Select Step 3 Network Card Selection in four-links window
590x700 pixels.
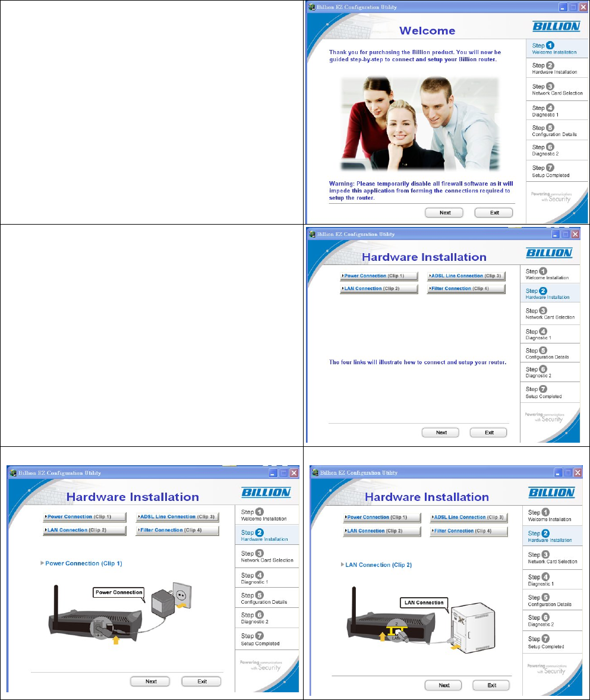coord(550,313)
